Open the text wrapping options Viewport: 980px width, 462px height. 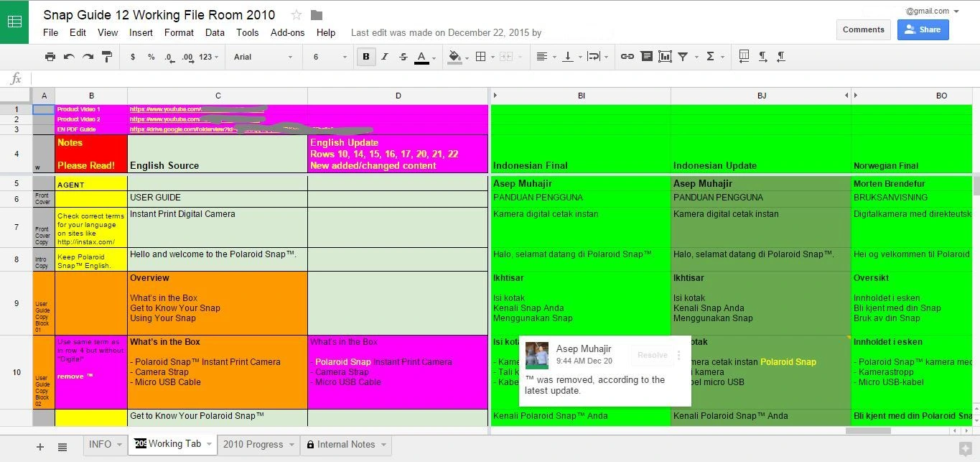(x=597, y=57)
